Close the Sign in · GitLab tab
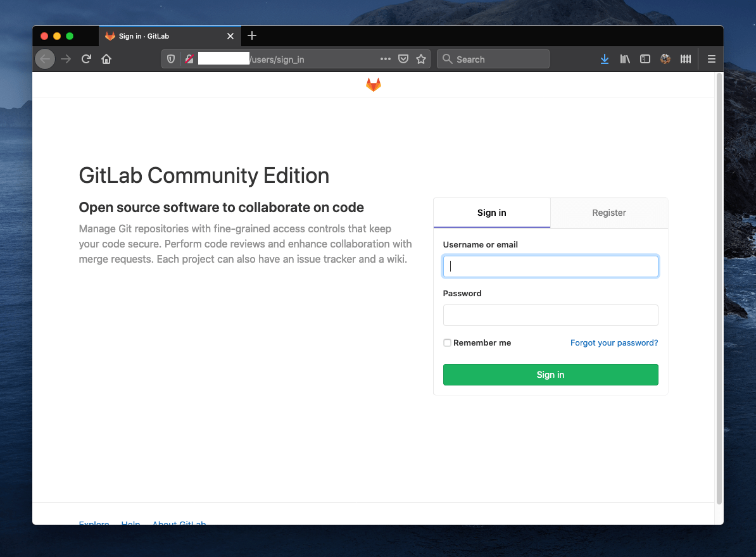This screenshot has height=557, width=756. pos(230,36)
